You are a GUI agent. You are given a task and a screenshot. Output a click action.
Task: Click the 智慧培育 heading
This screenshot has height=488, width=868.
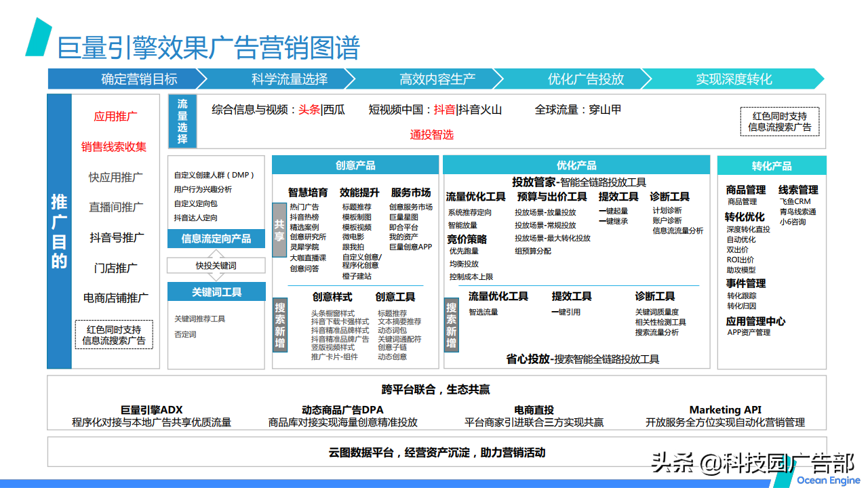(x=308, y=193)
